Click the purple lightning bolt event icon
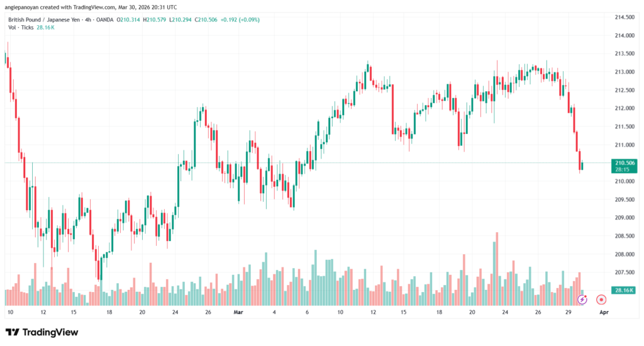Image resolution: width=644 pixels, height=346 pixels. [x=582, y=300]
